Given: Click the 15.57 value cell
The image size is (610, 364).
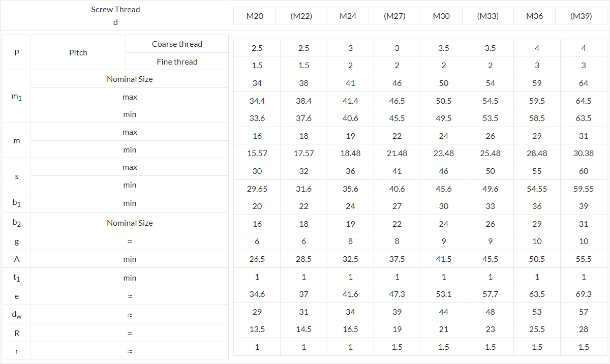Looking at the screenshot, I should (x=257, y=153).
